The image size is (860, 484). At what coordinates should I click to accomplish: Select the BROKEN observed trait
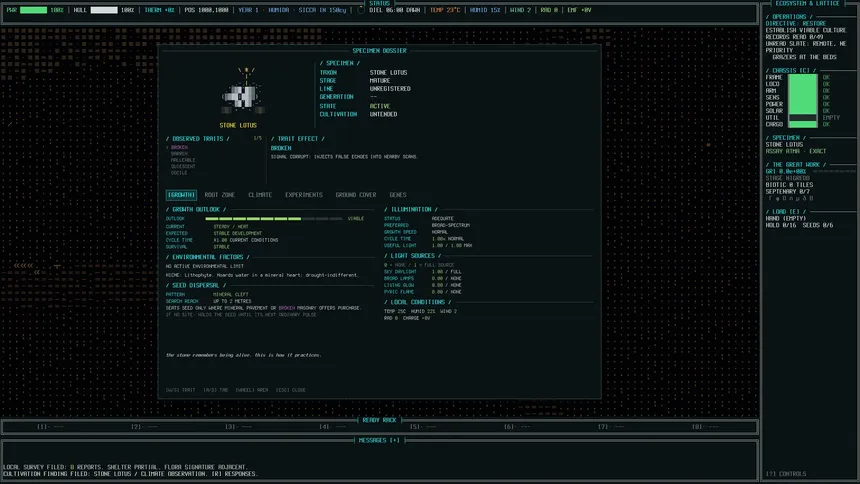179,148
